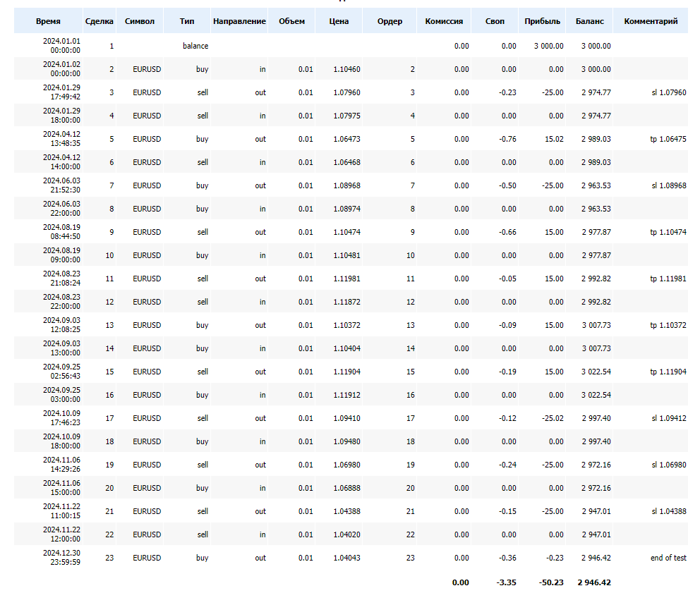The image size is (700, 593).
Task: Select price 1.10481
Action: [347, 255]
